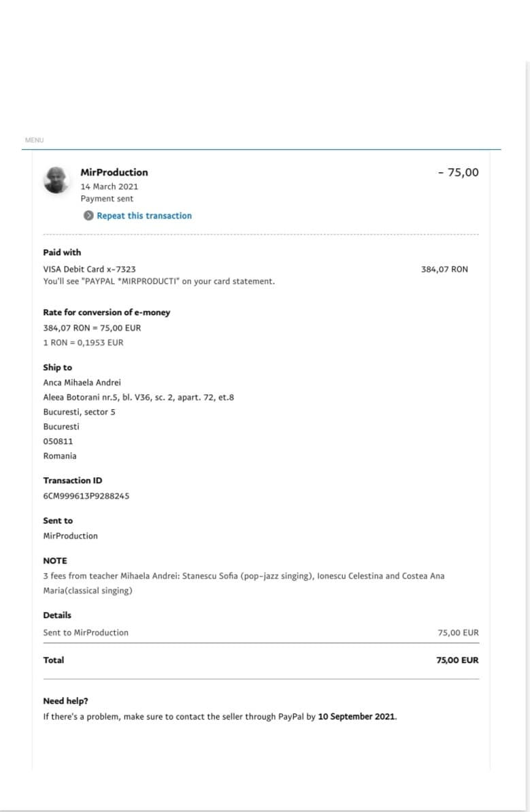
Task: Open the MENU at top left
Action: click(x=34, y=140)
